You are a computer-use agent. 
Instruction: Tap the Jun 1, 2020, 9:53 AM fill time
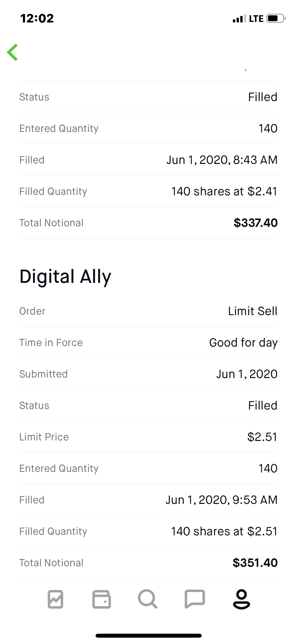coord(221,500)
